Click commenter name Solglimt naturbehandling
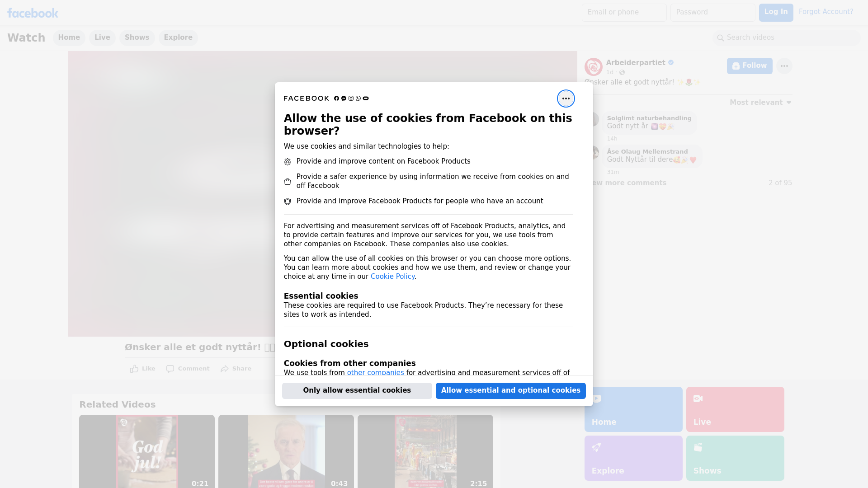Viewport: 868px width, 488px height. 649,118
